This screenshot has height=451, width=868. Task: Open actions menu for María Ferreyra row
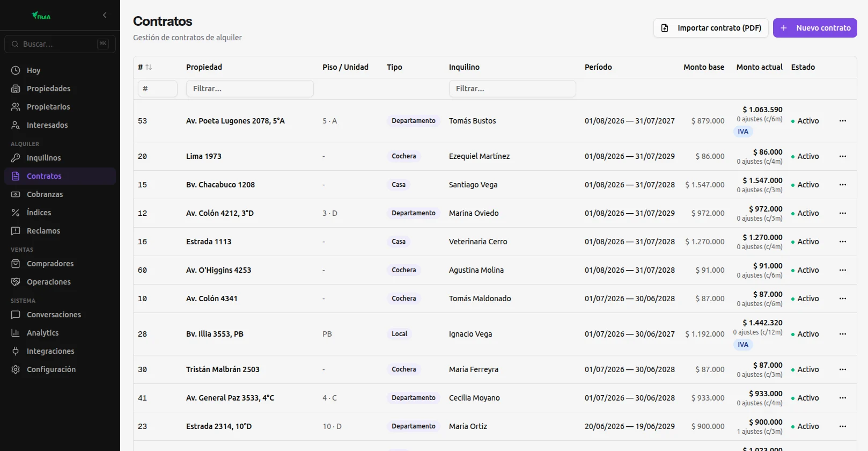click(x=843, y=369)
